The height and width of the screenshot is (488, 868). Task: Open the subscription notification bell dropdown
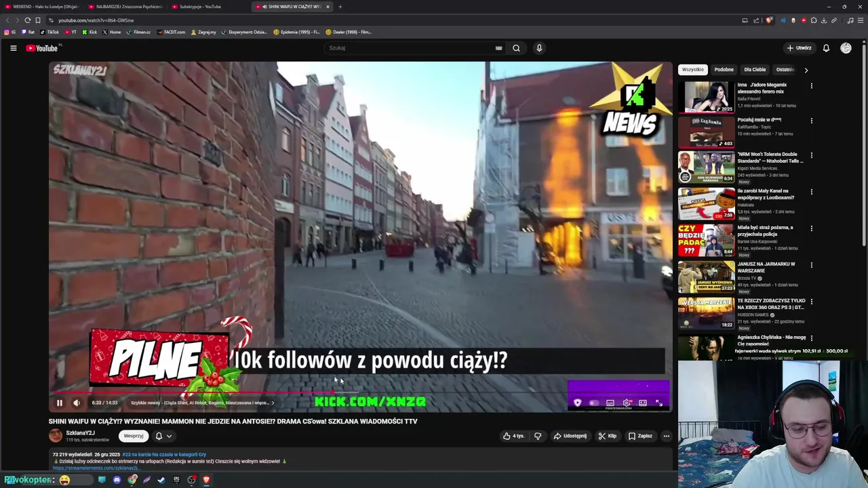[x=163, y=436]
